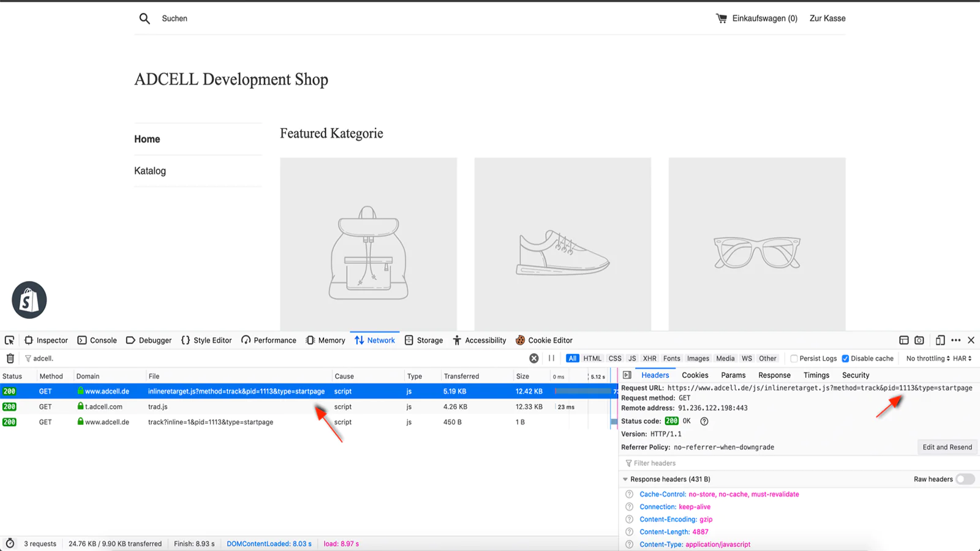The height and width of the screenshot is (551, 980).
Task: Open the glasses product thumbnail
Action: pos(757,244)
